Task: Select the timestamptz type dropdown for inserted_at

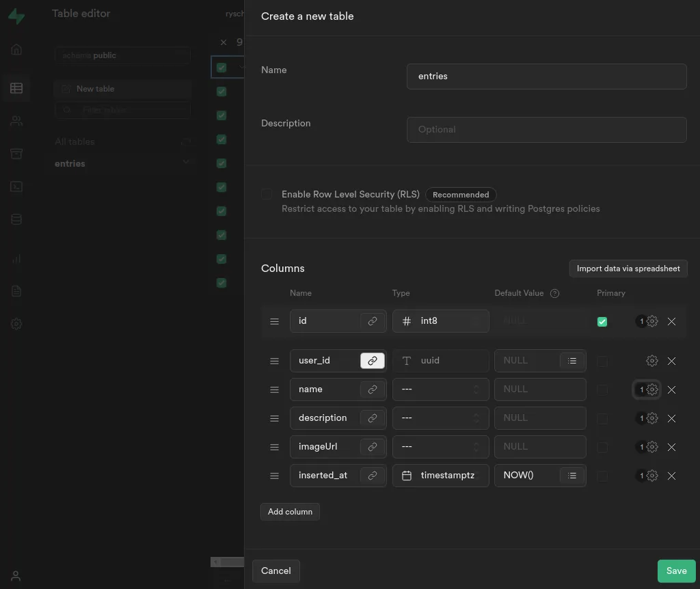Action: pos(441,476)
